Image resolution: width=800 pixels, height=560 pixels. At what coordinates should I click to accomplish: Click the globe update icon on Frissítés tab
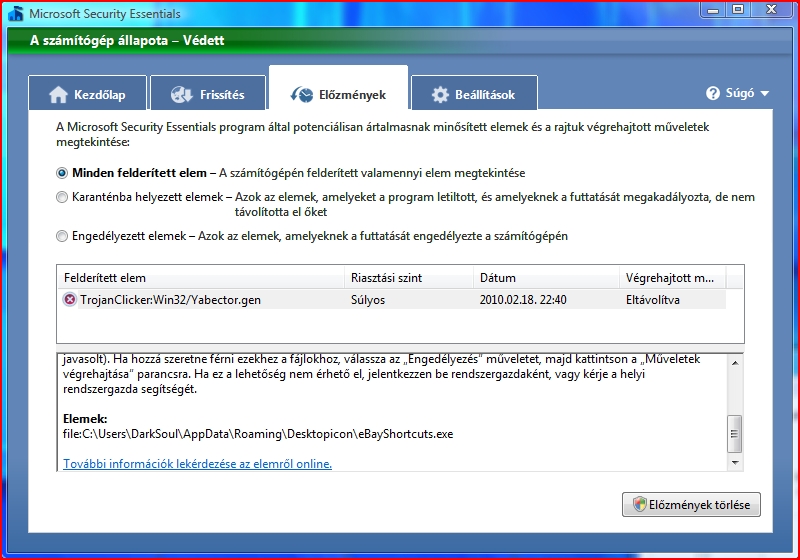[x=182, y=94]
